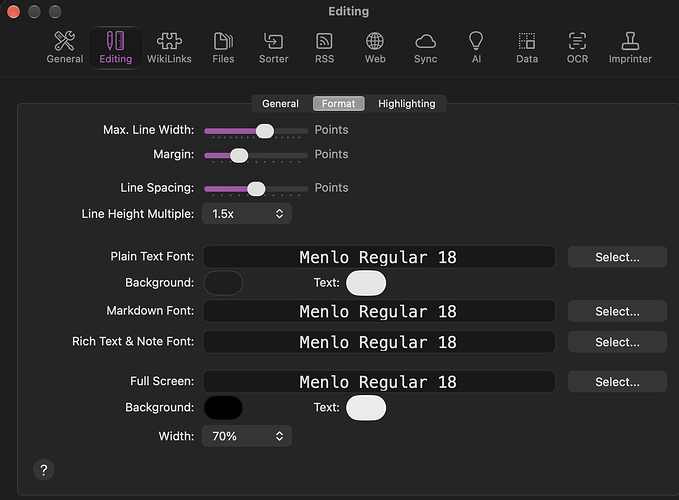Open the Files preferences pane

coord(223,48)
